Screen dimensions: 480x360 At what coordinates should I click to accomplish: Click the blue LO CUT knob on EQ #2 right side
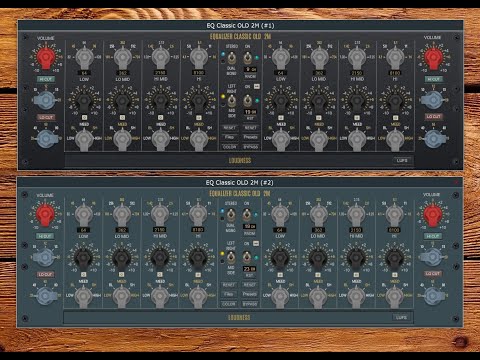pyautogui.click(x=433, y=296)
